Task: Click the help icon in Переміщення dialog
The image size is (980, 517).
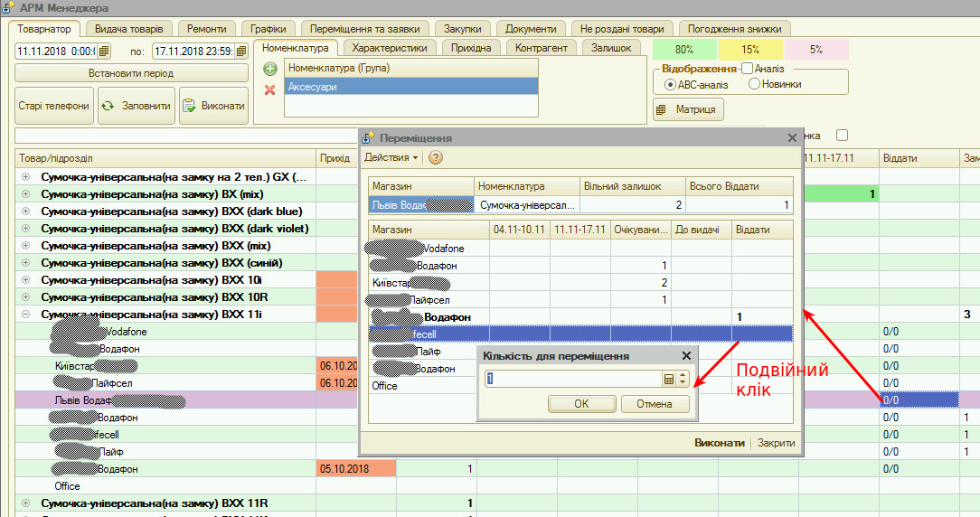Action: [x=435, y=157]
